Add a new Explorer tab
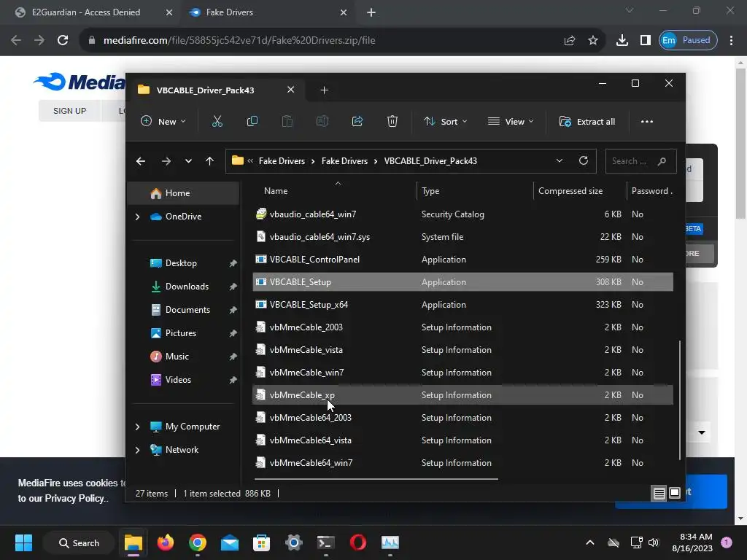Viewport: 747px width, 560px height. click(325, 90)
